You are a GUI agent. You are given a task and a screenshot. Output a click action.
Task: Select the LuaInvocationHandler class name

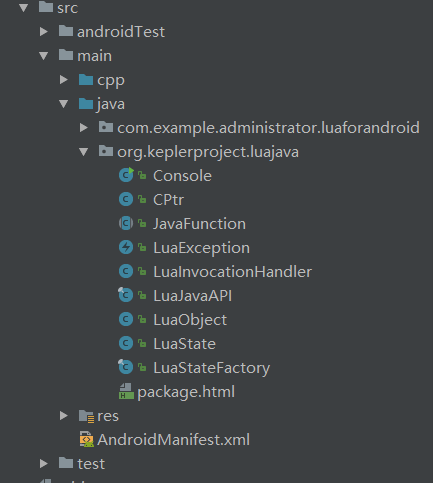point(233,272)
